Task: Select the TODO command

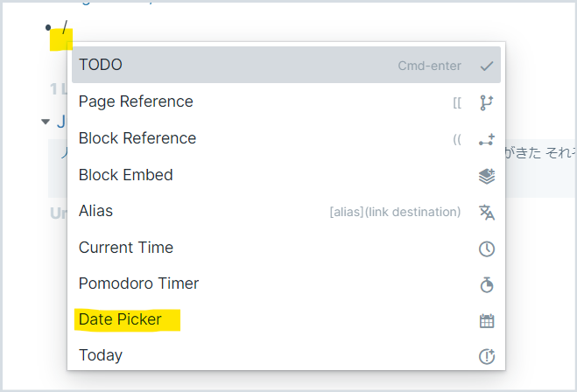Action: click(x=286, y=65)
